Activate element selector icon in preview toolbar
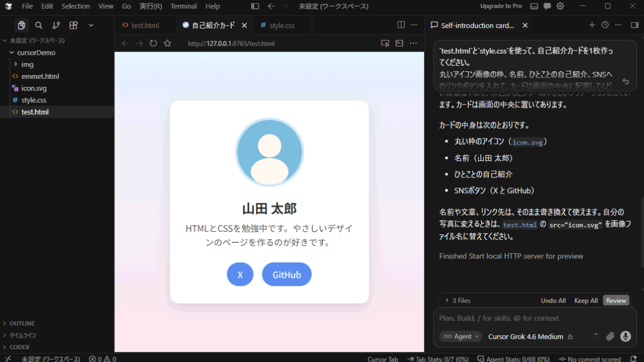The height and width of the screenshot is (362, 644). pos(385,43)
